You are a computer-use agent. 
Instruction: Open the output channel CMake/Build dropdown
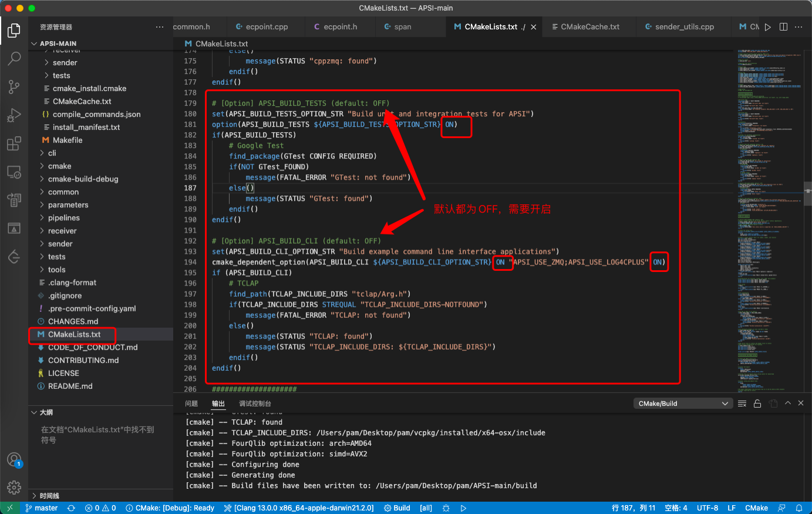(683, 404)
